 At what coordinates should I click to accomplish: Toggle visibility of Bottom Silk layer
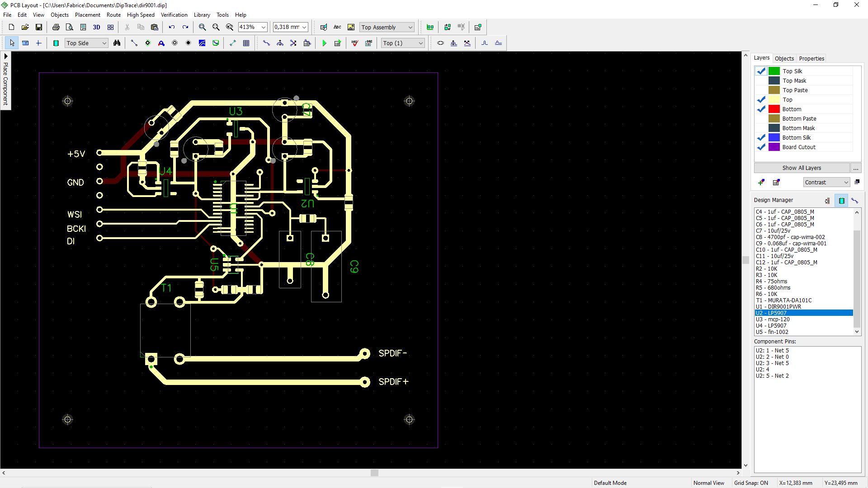761,137
